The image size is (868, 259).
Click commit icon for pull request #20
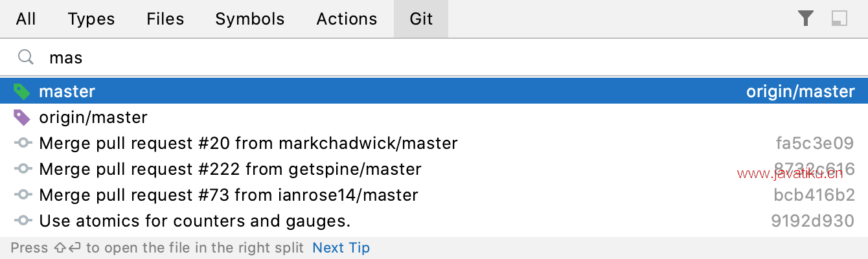tap(23, 143)
